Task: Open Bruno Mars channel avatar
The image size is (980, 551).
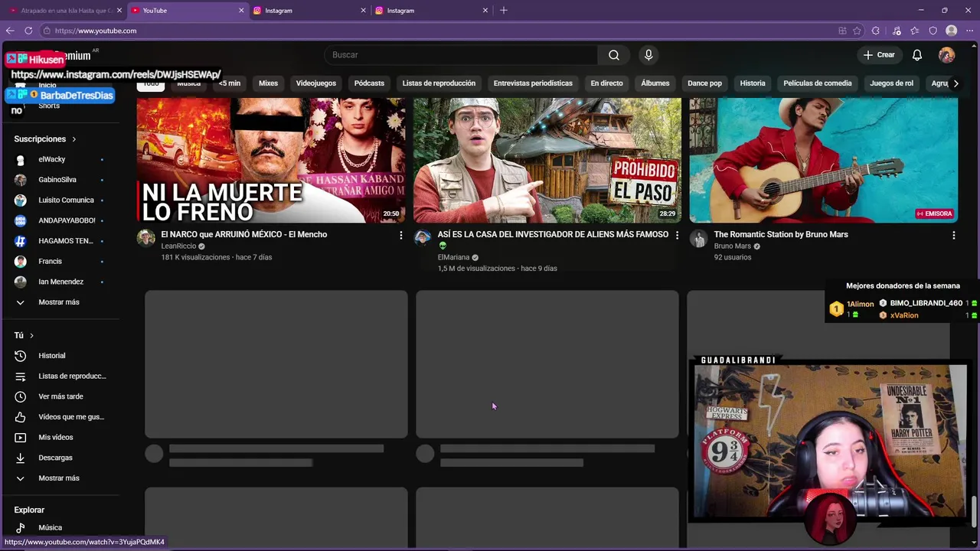Action: (698, 238)
